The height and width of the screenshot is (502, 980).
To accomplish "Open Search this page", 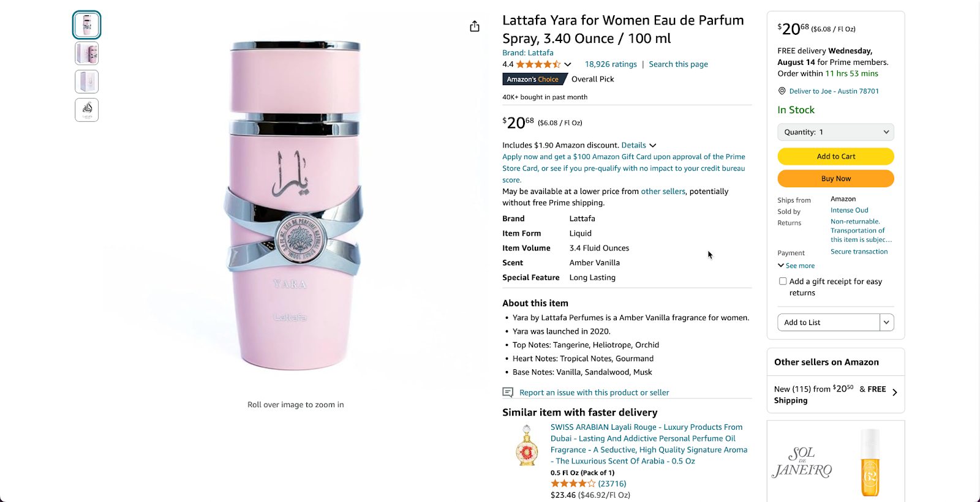I will (678, 64).
